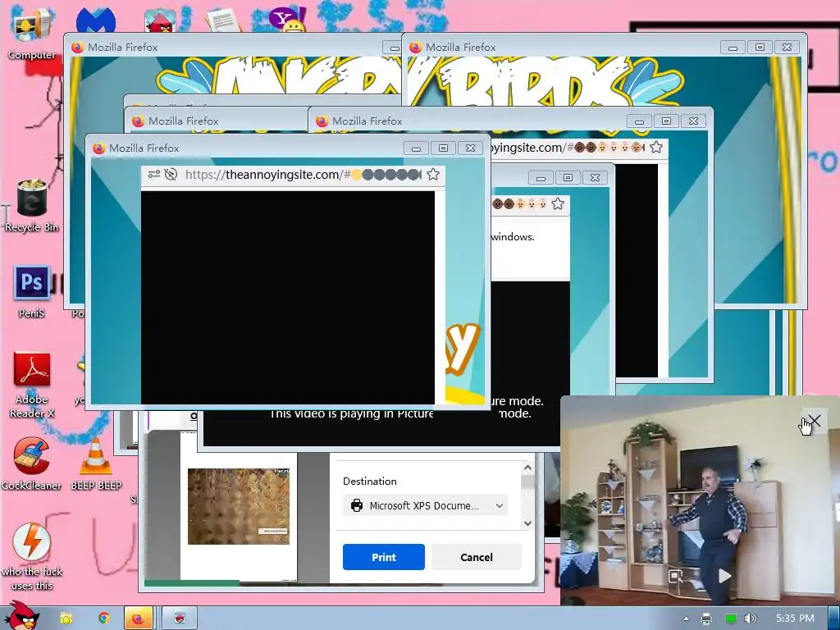
Task: Click the 5:35 PM clock
Action: [x=795, y=619]
